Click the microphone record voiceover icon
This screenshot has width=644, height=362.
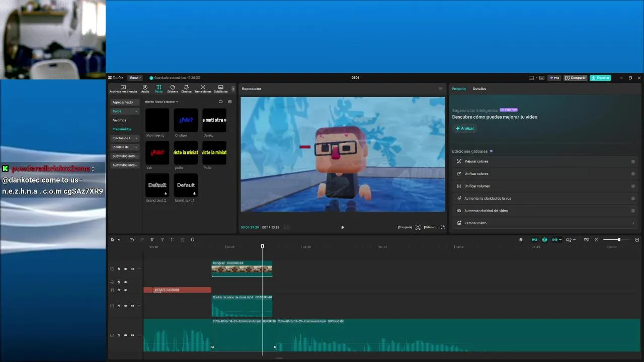coord(521,240)
